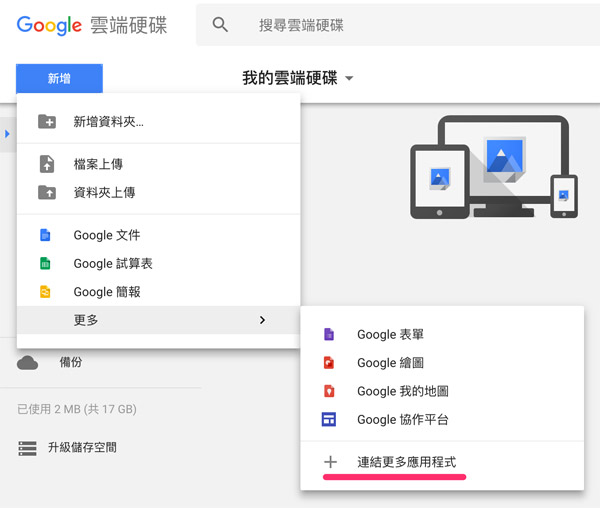The width and height of the screenshot is (600, 508).
Task: Click the Google 我的地圖 pin icon
Action: 328,391
